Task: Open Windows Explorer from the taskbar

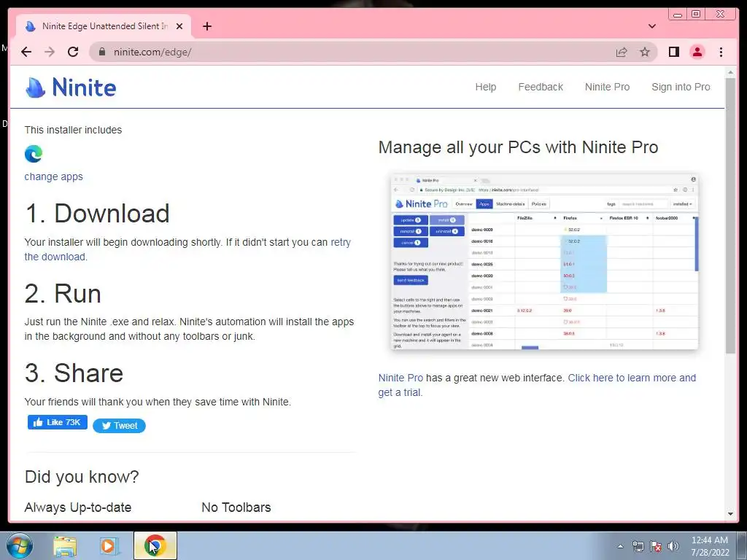Action: click(65, 545)
